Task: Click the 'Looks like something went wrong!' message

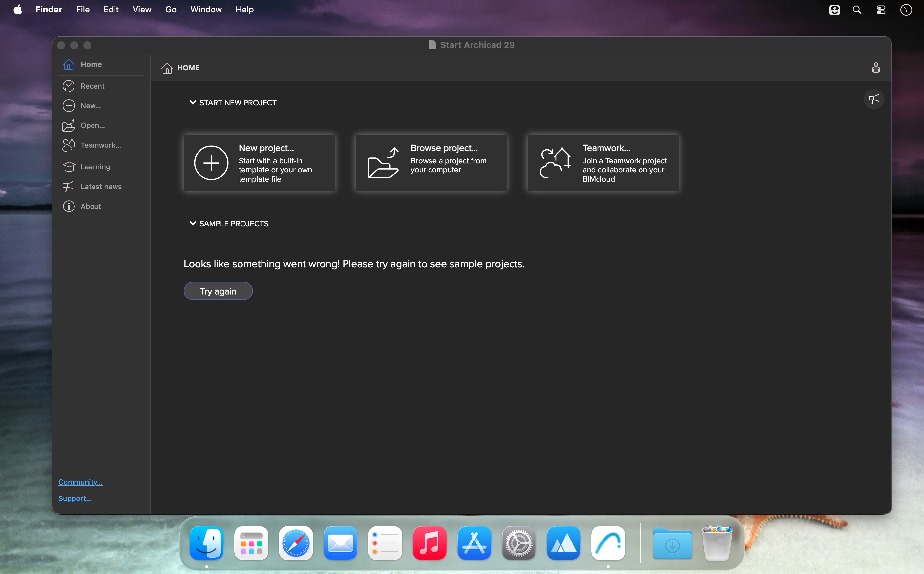Action: pos(354,264)
